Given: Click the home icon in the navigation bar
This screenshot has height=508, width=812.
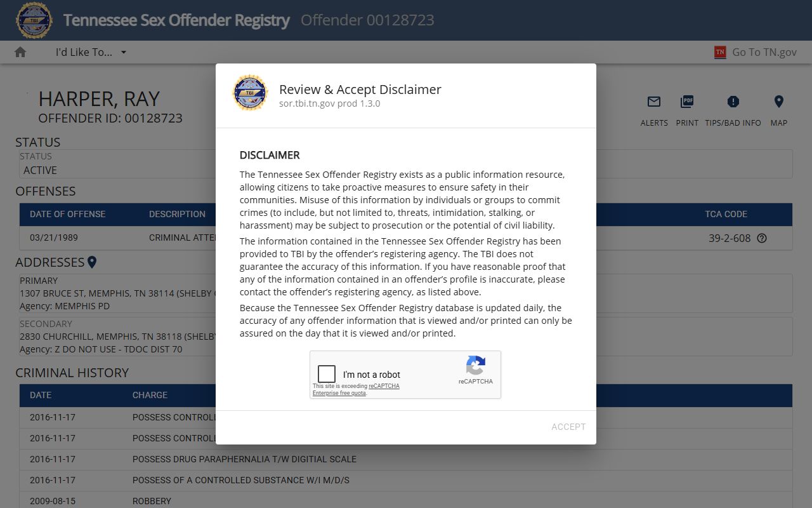Looking at the screenshot, I should pyautogui.click(x=20, y=52).
